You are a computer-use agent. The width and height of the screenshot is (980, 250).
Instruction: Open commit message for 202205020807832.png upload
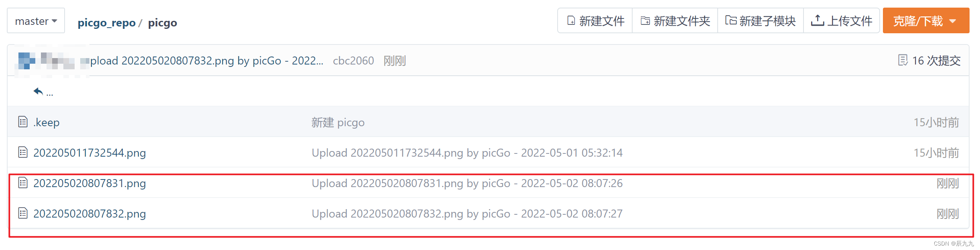click(467, 214)
